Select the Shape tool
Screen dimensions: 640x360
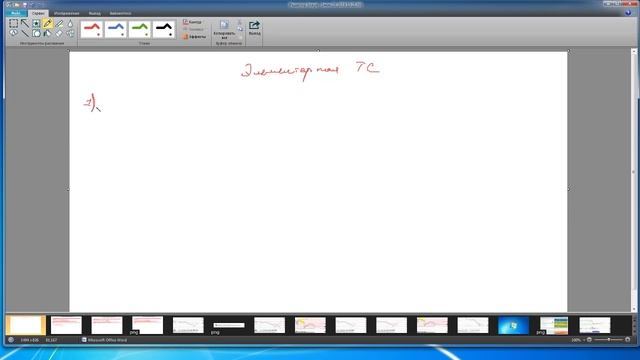[x=36, y=33]
